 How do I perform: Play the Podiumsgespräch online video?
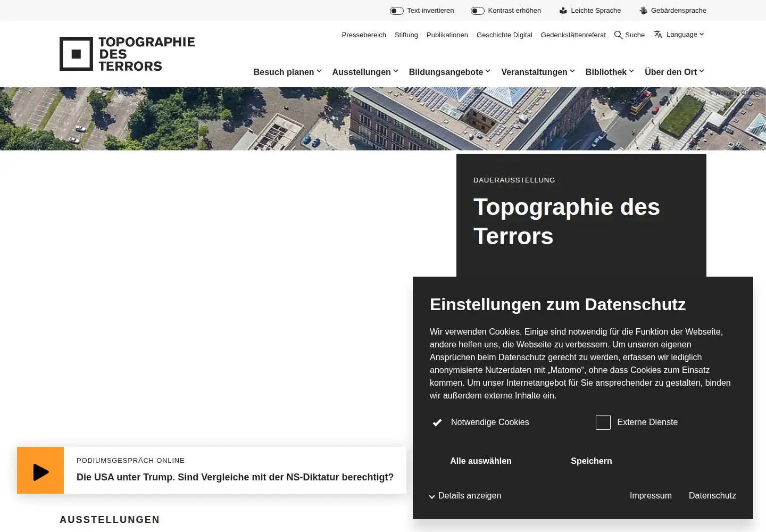pyautogui.click(x=40, y=470)
